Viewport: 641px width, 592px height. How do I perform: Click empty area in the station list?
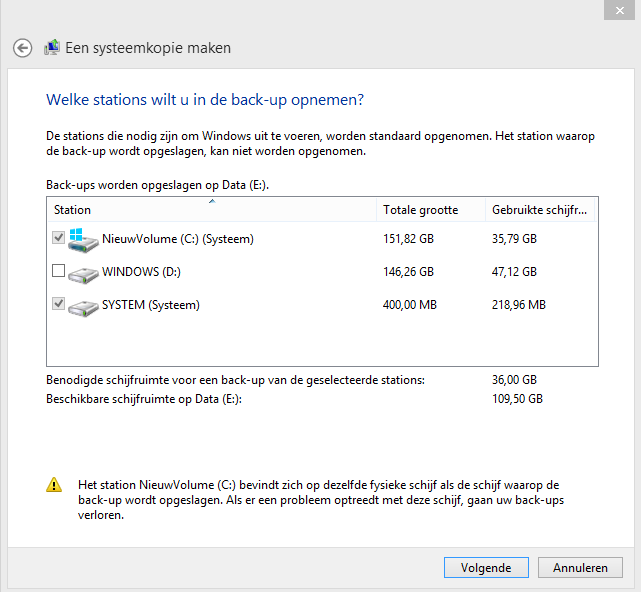point(322,343)
